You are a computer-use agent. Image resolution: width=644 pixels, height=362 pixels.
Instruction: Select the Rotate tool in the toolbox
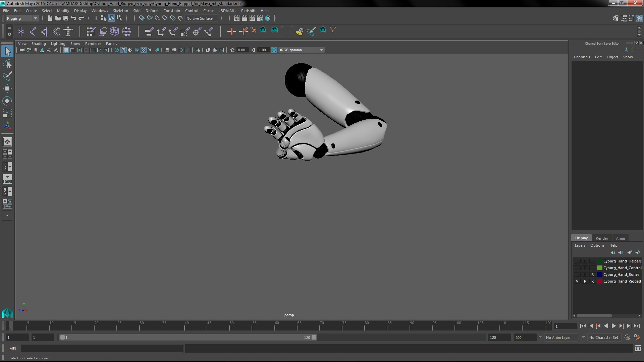click(7, 101)
